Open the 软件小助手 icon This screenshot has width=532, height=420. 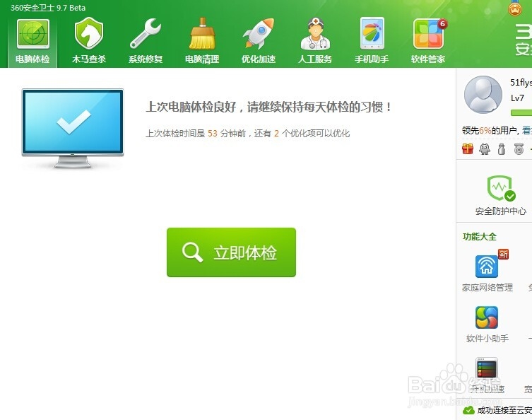point(487,317)
